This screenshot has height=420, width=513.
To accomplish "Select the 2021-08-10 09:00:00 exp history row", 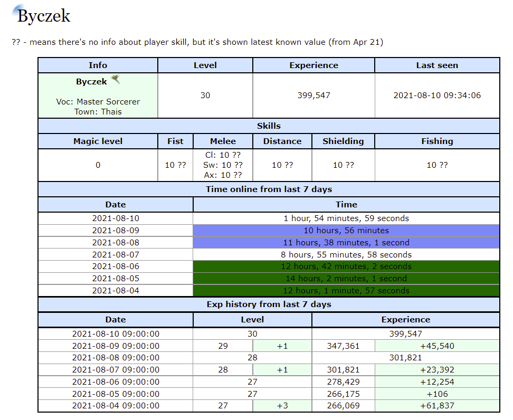I will pos(116,334).
